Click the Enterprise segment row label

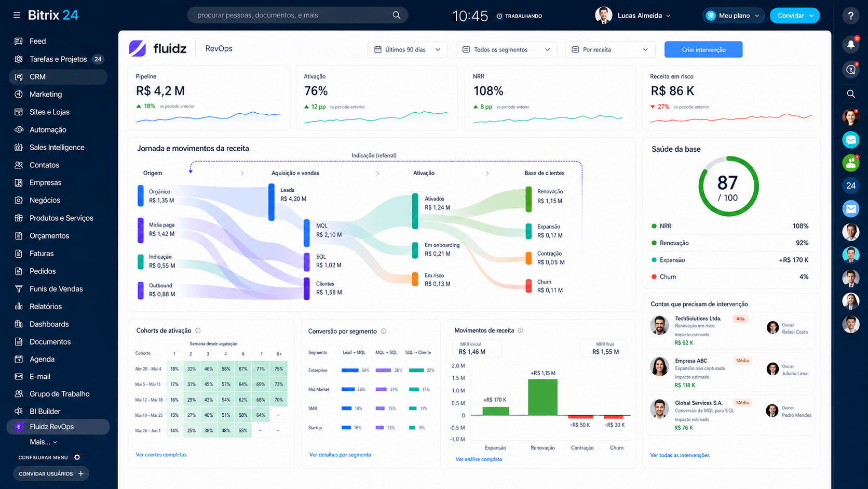click(318, 371)
